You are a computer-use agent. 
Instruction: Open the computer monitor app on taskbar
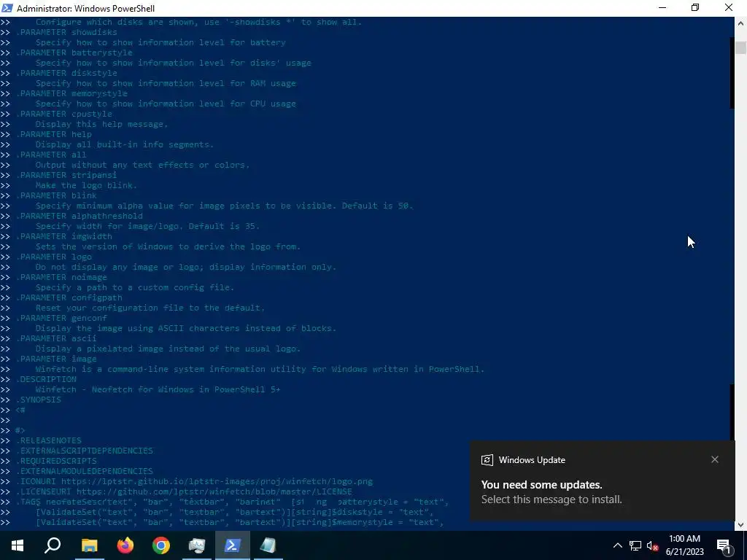click(x=197, y=545)
